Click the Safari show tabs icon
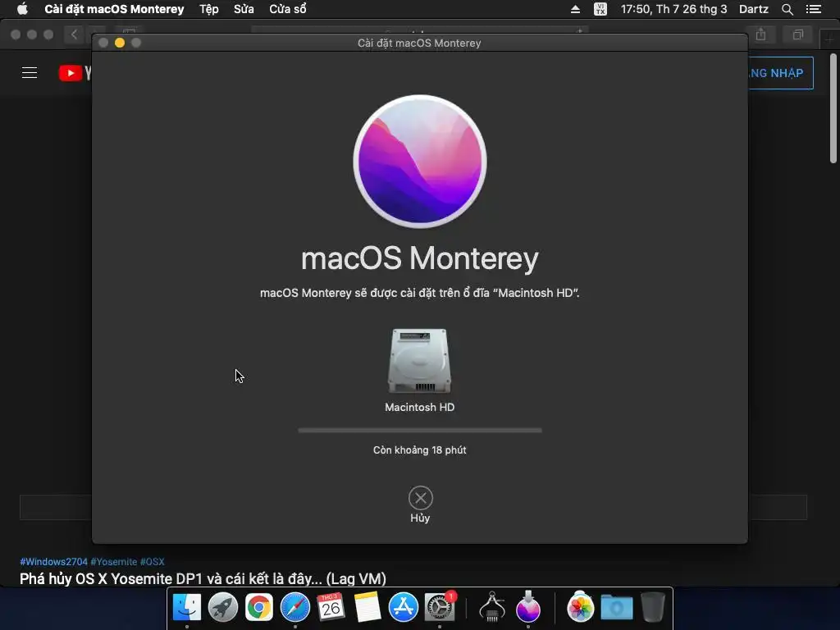 [798, 34]
